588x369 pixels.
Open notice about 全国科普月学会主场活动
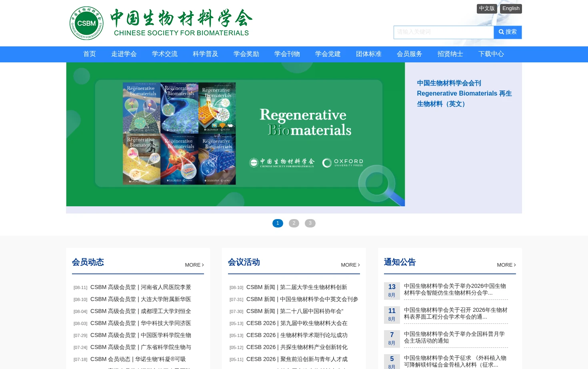point(454,337)
